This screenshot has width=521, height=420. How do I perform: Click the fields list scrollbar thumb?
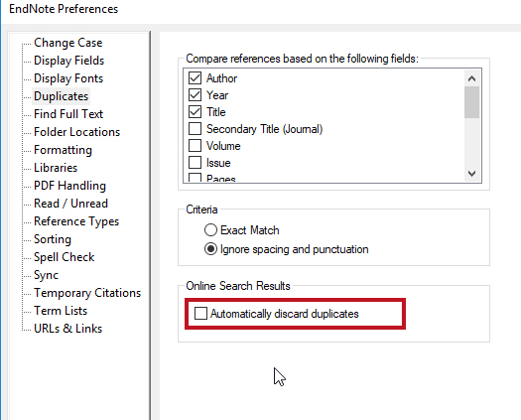tap(471, 102)
